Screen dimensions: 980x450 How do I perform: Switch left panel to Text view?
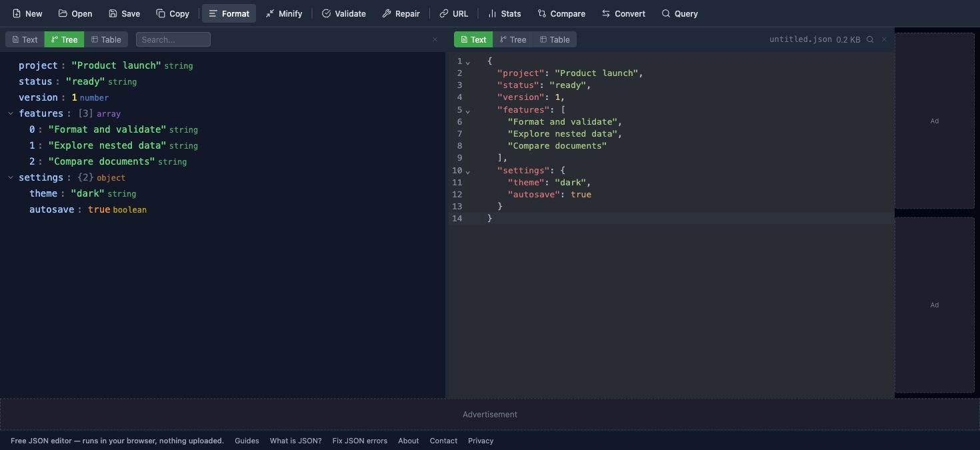25,39
